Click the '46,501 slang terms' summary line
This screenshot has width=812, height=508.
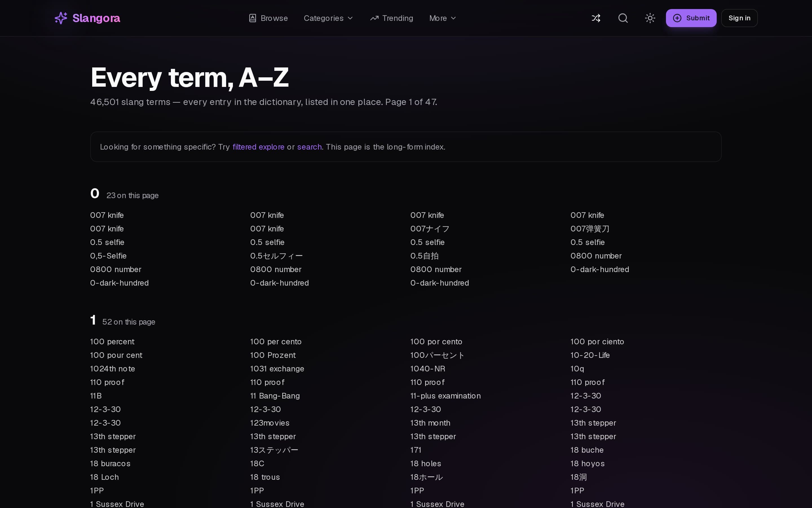(264, 102)
